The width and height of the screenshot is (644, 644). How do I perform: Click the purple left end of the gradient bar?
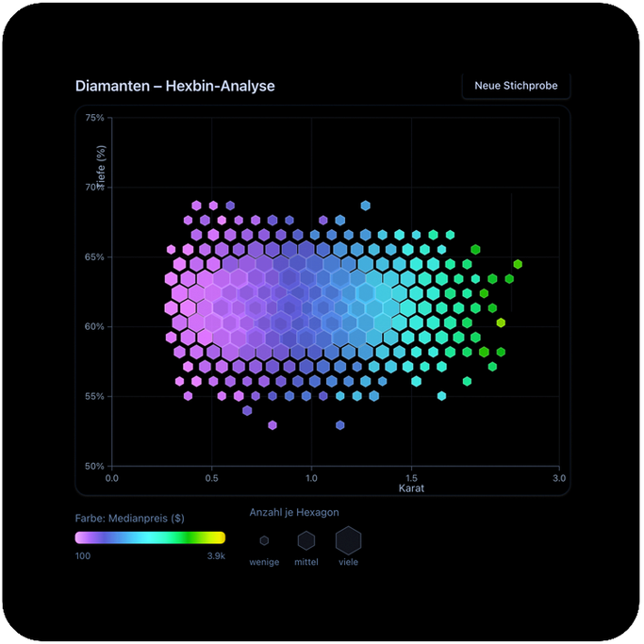click(x=81, y=537)
